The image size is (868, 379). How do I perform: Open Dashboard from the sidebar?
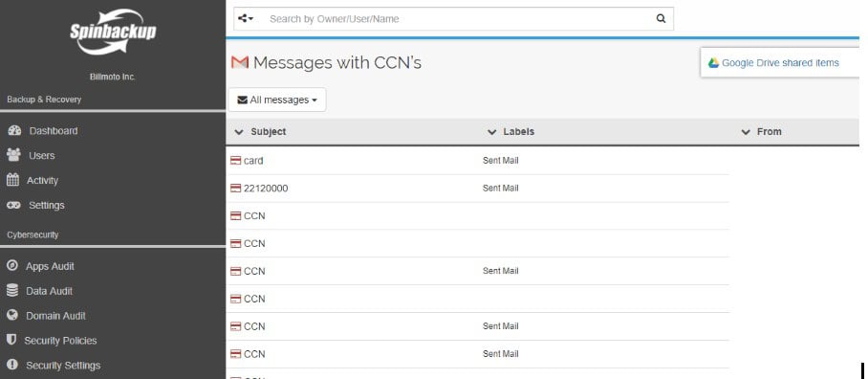[x=54, y=131]
